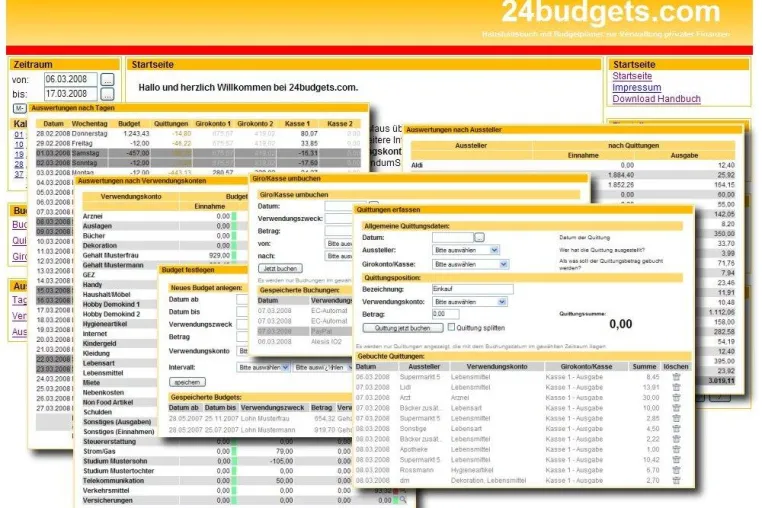Click the 'Aldi' row in Aussteller table
The image size is (762, 508).
[x=572, y=165]
